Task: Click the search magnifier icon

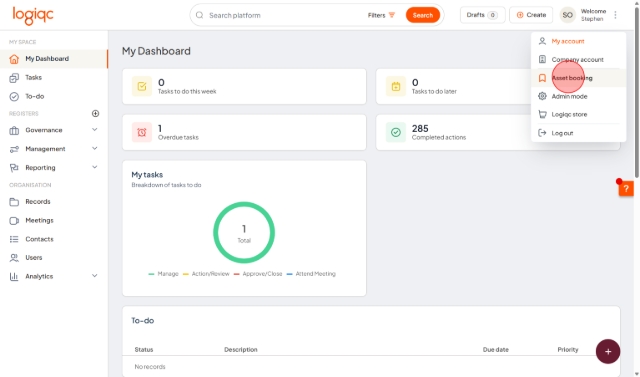Action: [199, 15]
